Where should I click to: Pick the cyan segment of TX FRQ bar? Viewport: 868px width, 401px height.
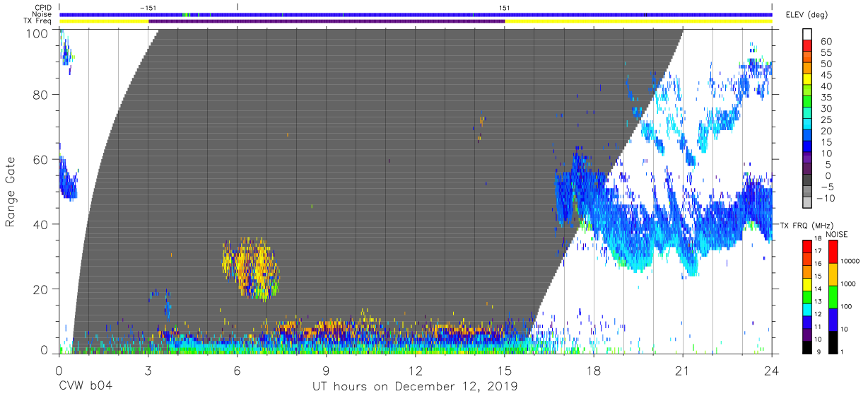coord(807,309)
